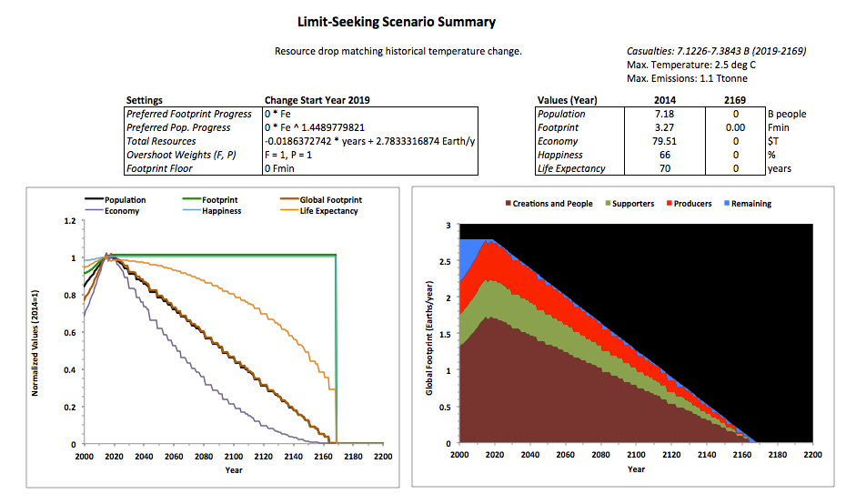Image resolution: width=866 pixels, height=504 pixels.
Task: Click the Change Start Year 2019 header
Action: click(317, 100)
